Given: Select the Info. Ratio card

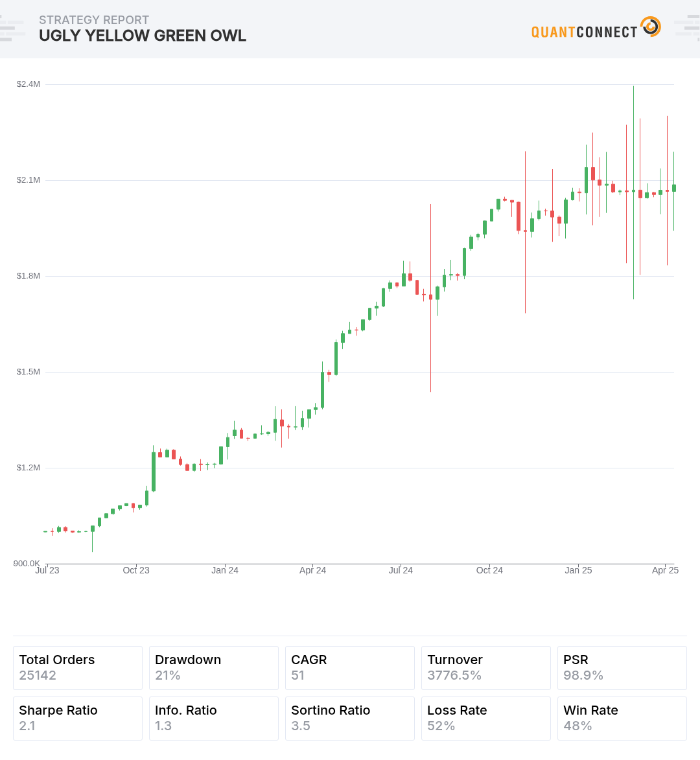Looking at the screenshot, I should coord(214,719).
